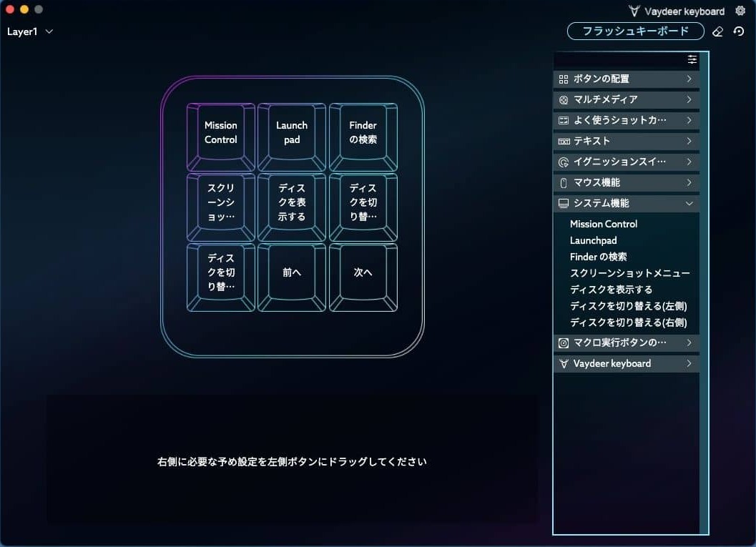756x547 pixels.
Task: Expand テキスト category chevron
Action: tap(689, 141)
